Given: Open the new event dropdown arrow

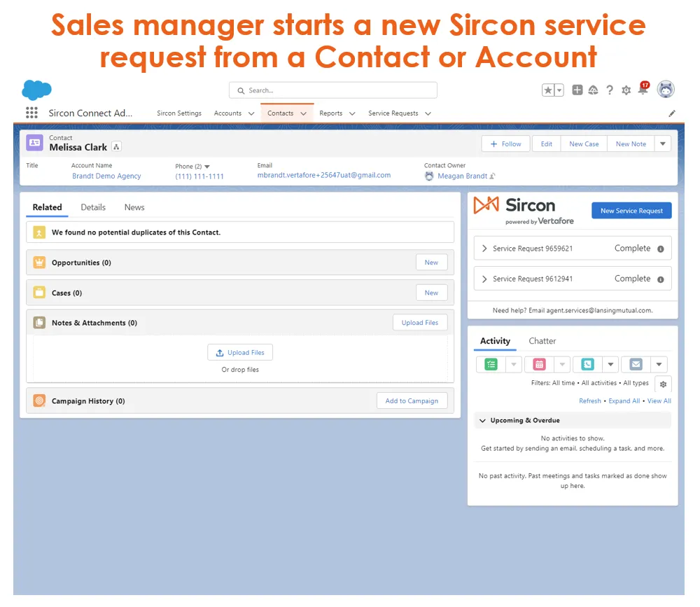Looking at the screenshot, I should (x=562, y=365).
